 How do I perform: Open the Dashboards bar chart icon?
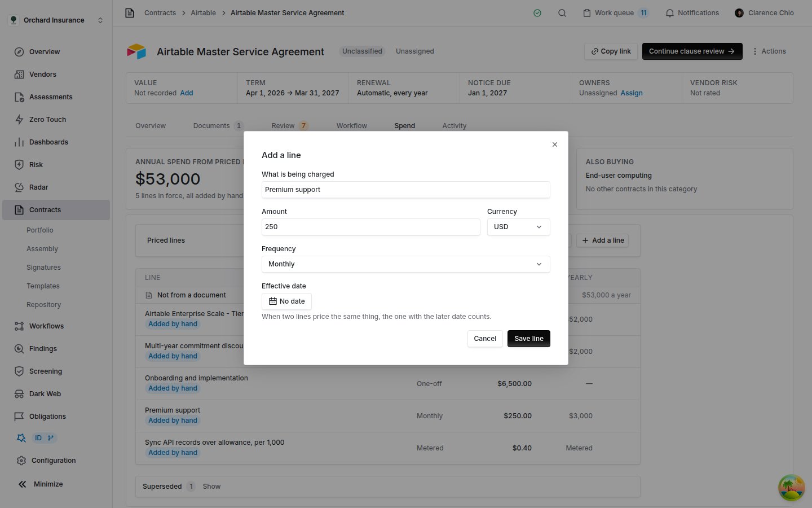point(19,142)
